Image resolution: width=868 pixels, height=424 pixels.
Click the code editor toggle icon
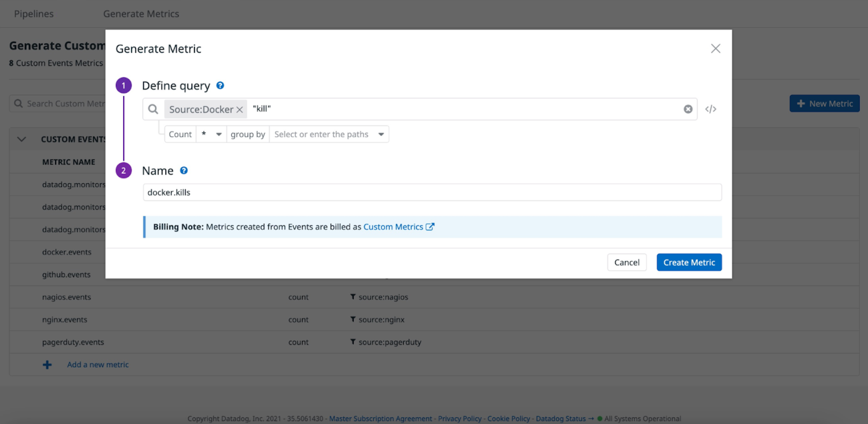[x=710, y=109]
